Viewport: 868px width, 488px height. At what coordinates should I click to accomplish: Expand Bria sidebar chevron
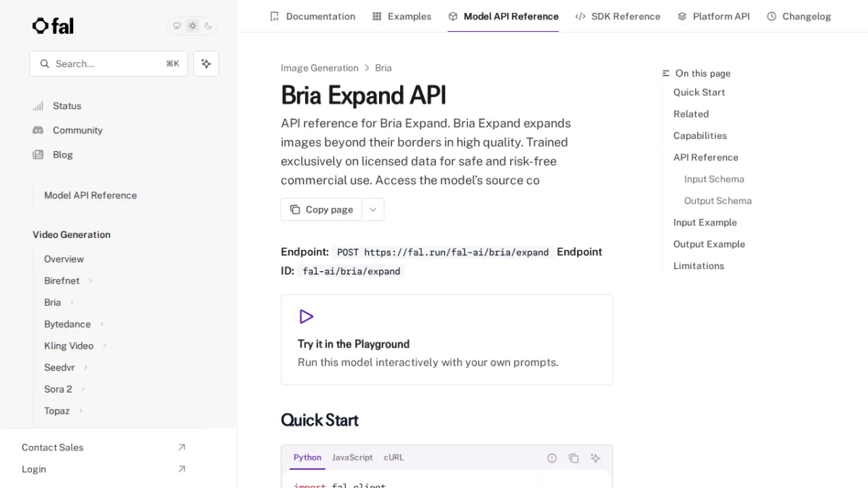[72, 302]
